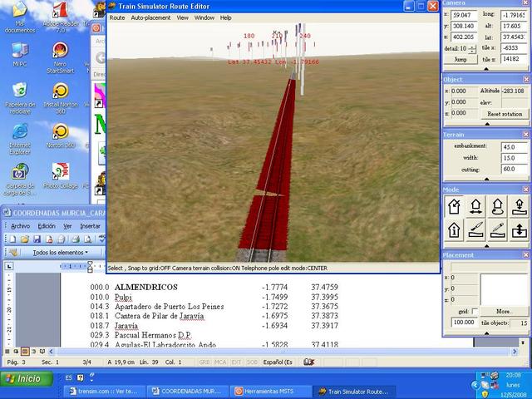Pick the place object mode icon
The height and width of the screenshot is (399, 532).
[x=520, y=206]
